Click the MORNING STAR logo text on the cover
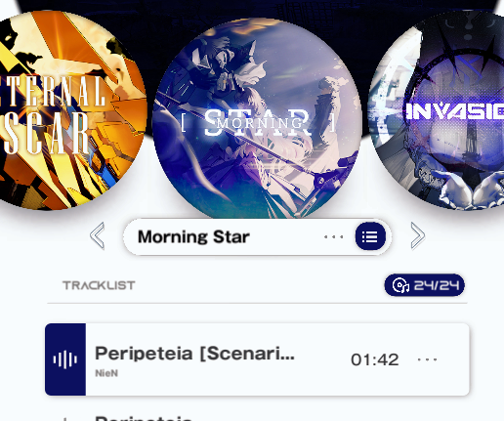This screenshot has height=421, width=504. click(258, 122)
